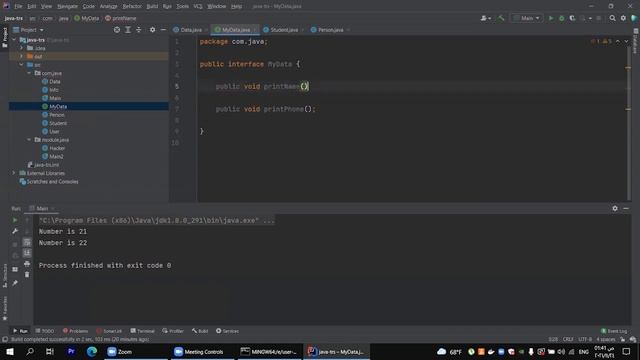Image resolution: width=640 pixels, height=360 pixels.
Task: Hide the Run tool window
Action: tap(626, 208)
